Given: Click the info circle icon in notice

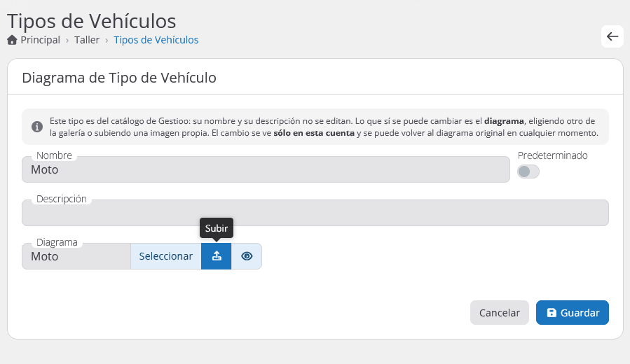Looking at the screenshot, I should [x=37, y=127].
